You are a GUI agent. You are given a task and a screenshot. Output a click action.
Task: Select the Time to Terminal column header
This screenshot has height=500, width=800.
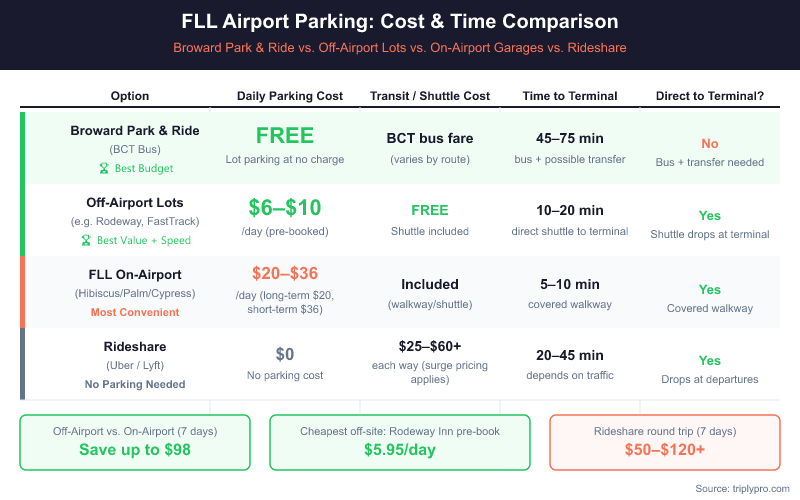point(570,96)
